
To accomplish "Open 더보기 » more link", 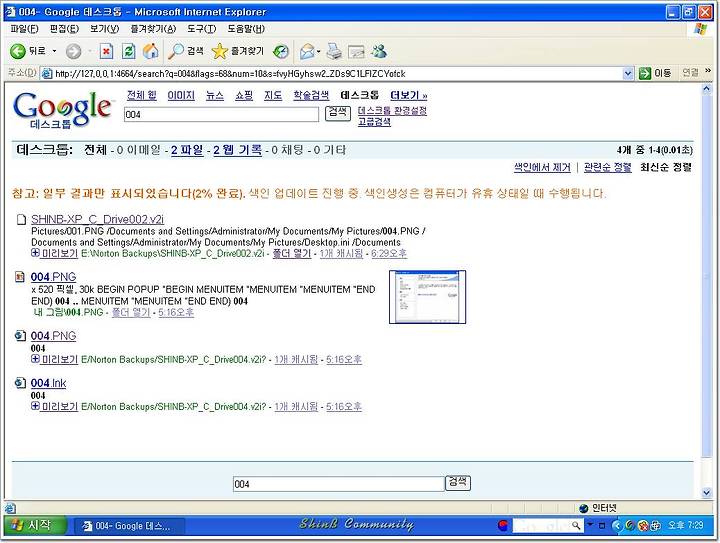I will point(408,95).
